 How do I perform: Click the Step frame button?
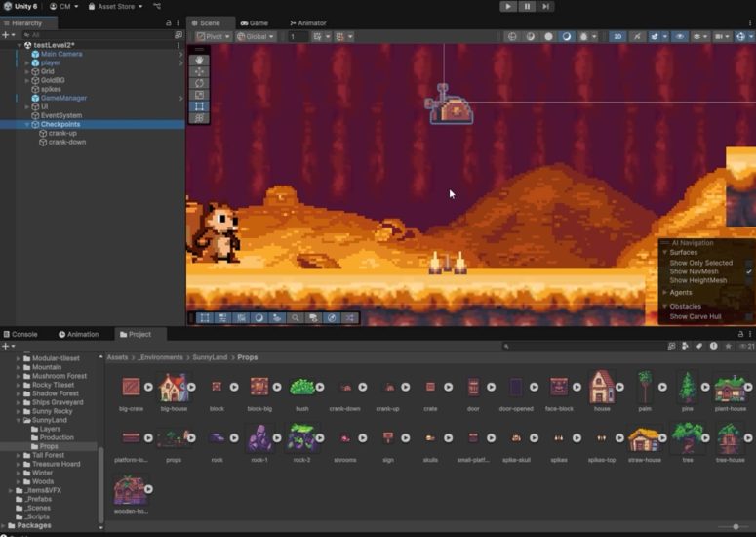pyautogui.click(x=545, y=6)
